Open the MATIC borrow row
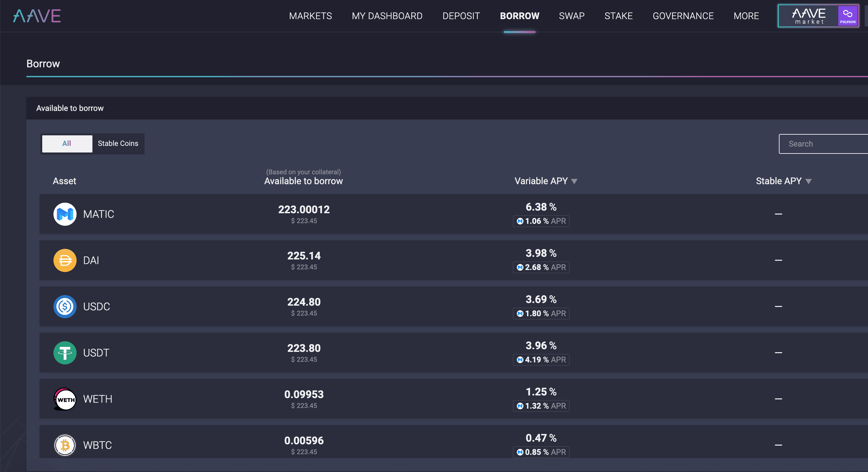The width and height of the screenshot is (868, 472). click(x=453, y=214)
